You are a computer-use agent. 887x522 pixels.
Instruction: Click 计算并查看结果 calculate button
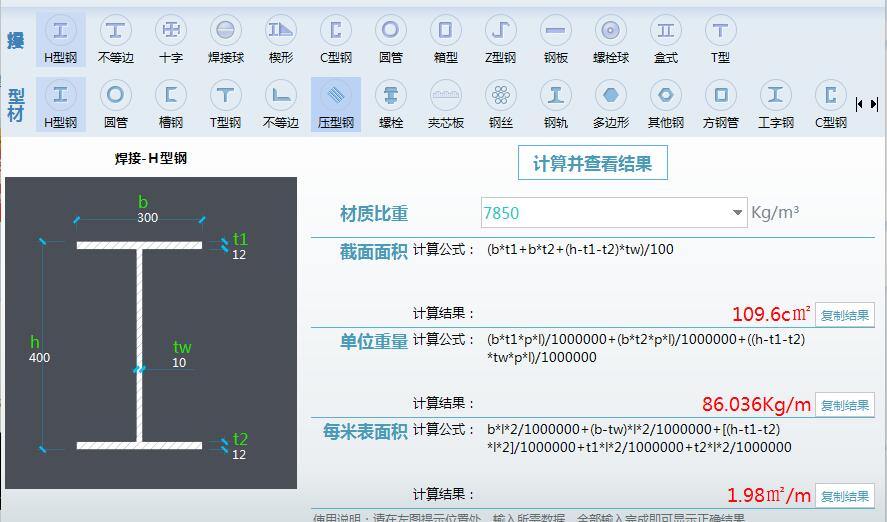pyautogui.click(x=593, y=163)
